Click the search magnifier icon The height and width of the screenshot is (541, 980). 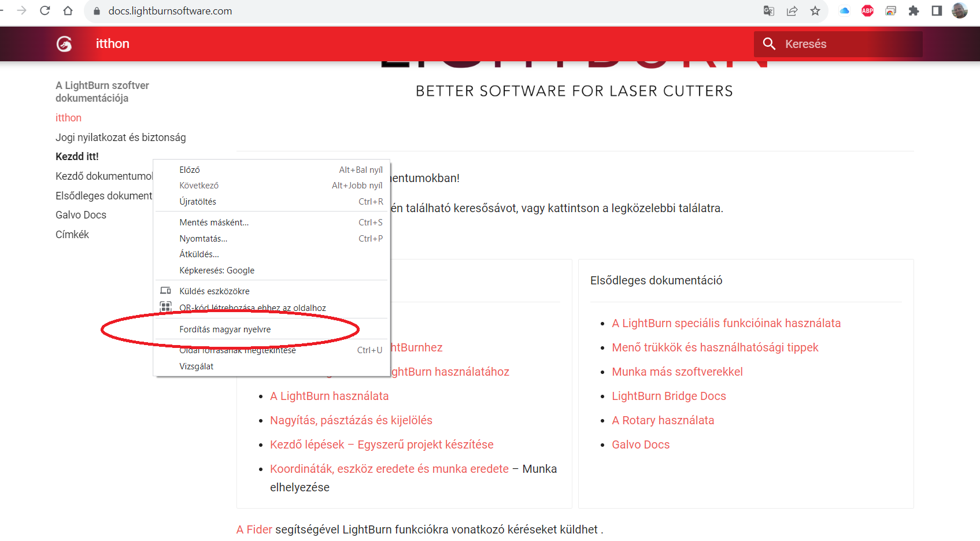pos(769,44)
